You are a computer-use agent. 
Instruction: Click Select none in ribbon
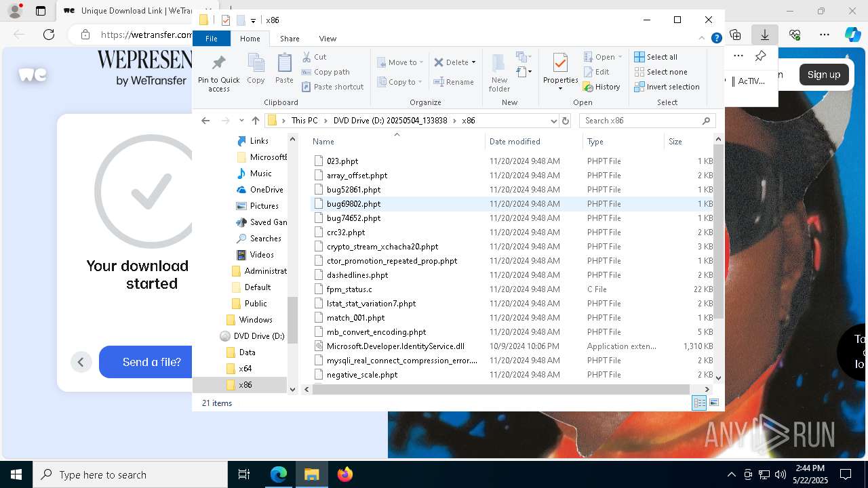coord(660,72)
